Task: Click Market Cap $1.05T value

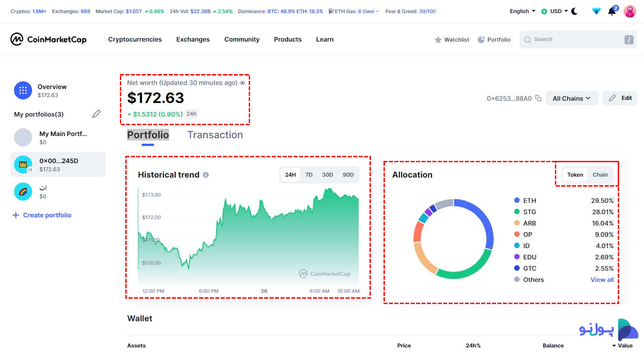Action: point(134,11)
